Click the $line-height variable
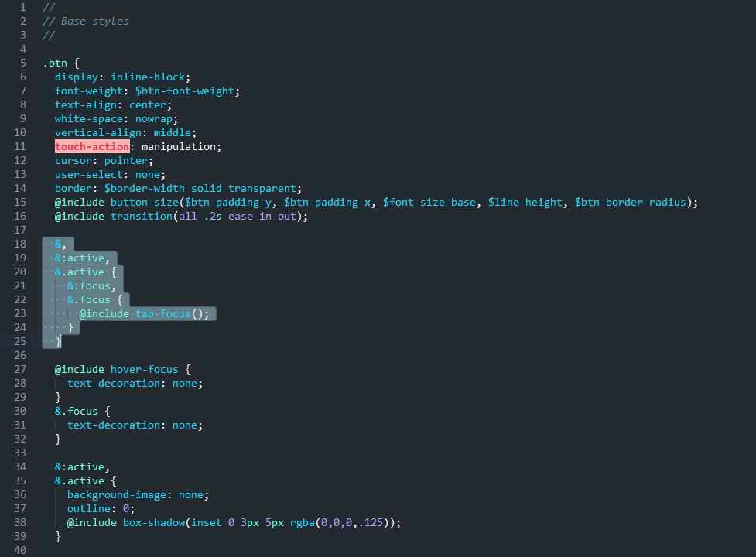Viewport: 756px width, 557px height. pyautogui.click(x=525, y=203)
